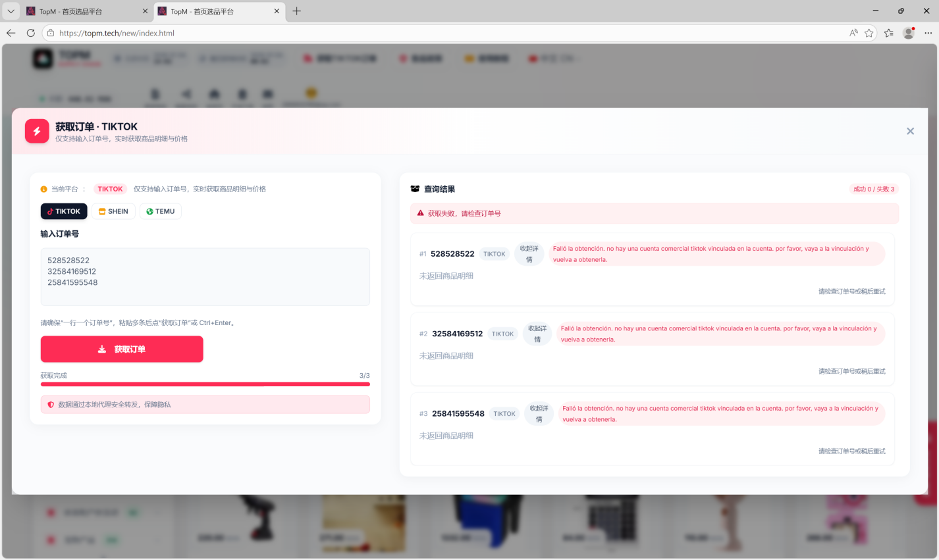Collapse details for order 25841595548
The image size is (939, 560).
(539, 414)
